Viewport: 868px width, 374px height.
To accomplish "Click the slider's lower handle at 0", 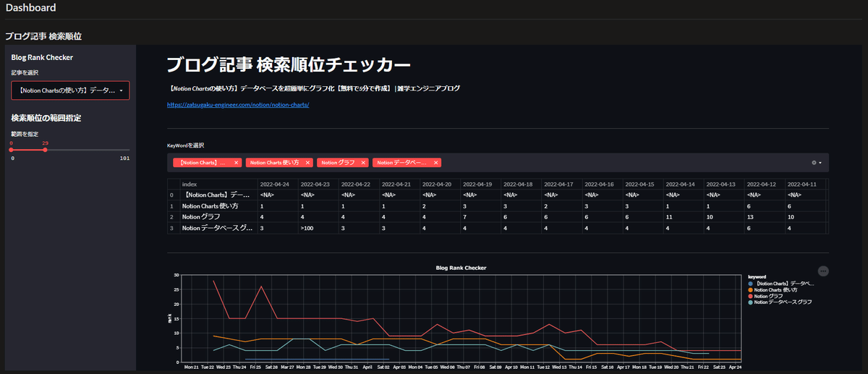I will 12,150.
